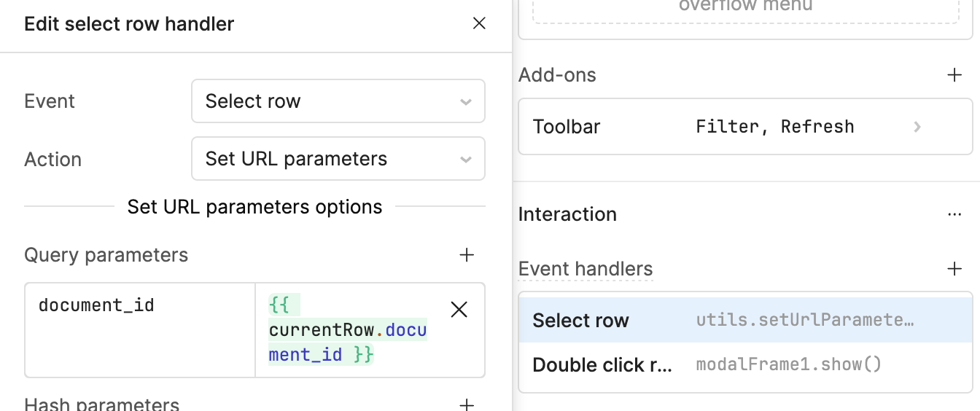Viewport: 980px width, 411px height.
Task: Add a new add-on with plus icon
Action: pyautogui.click(x=954, y=75)
